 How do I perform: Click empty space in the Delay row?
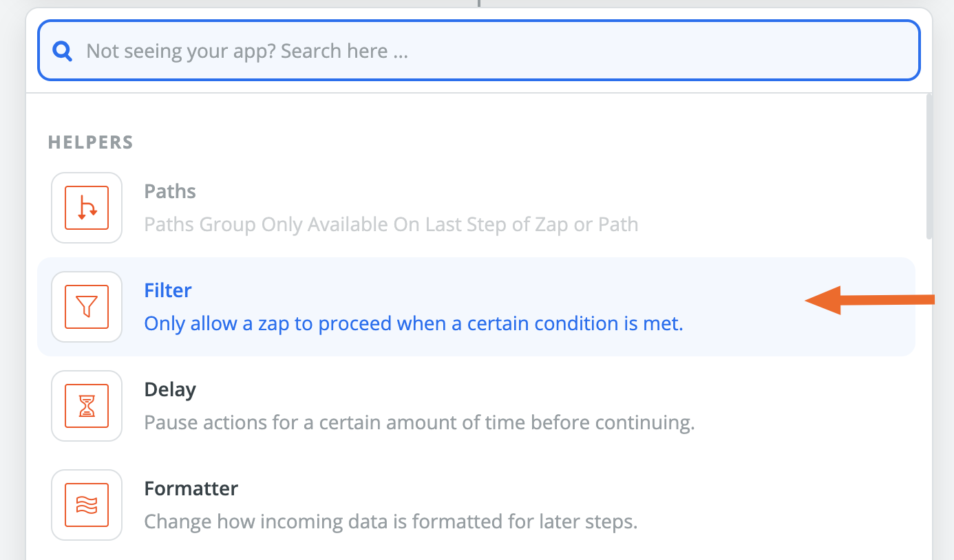[792, 406]
